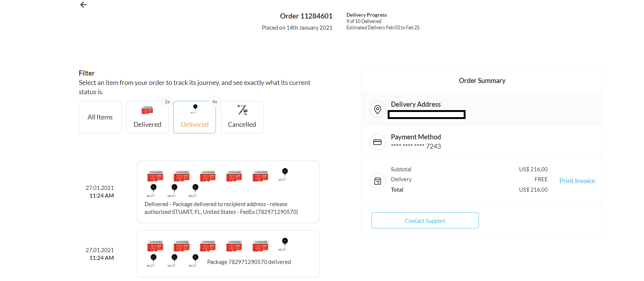
Task: Click the Contact Support button
Action: (x=425, y=221)
